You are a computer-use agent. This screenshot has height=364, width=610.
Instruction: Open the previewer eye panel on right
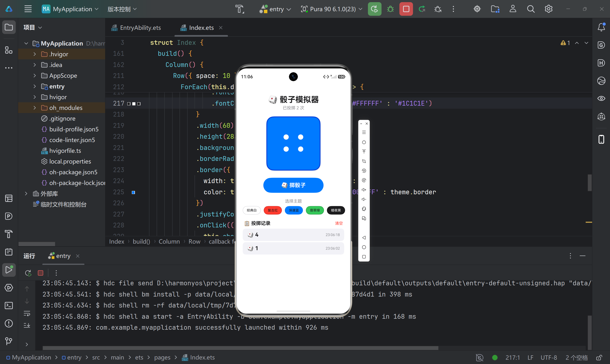601,99
